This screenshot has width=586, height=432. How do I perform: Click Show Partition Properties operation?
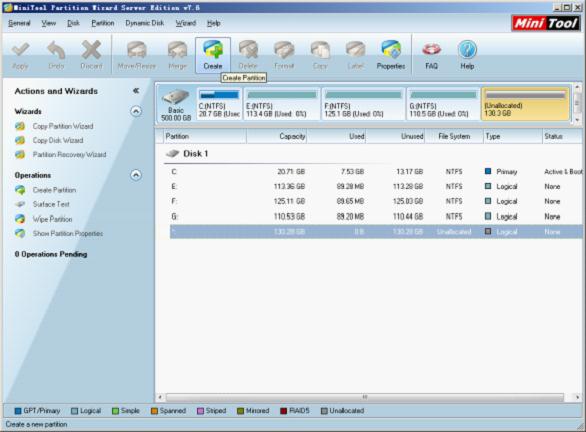click(x=68, y=234)
